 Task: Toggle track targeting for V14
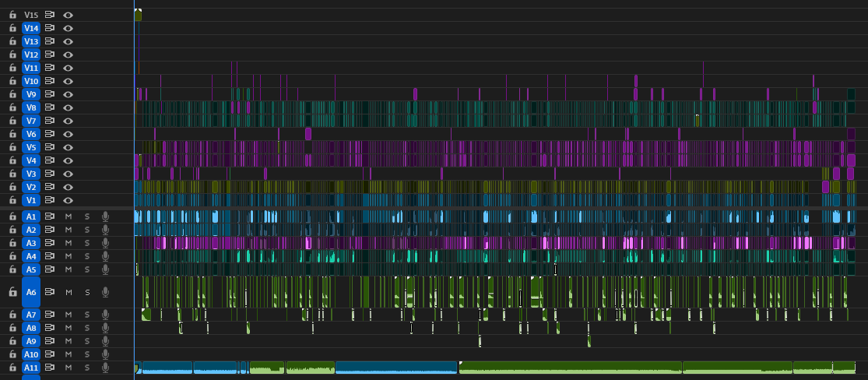click(31, 28)
